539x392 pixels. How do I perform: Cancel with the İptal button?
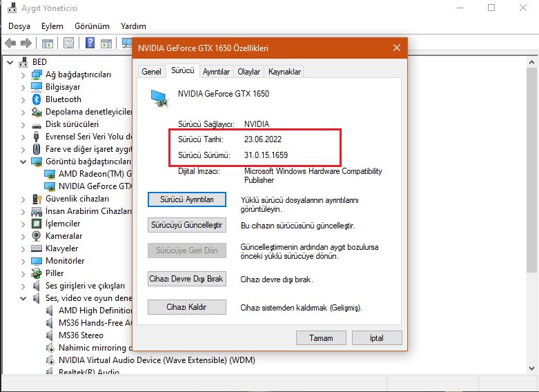[377, 338]
